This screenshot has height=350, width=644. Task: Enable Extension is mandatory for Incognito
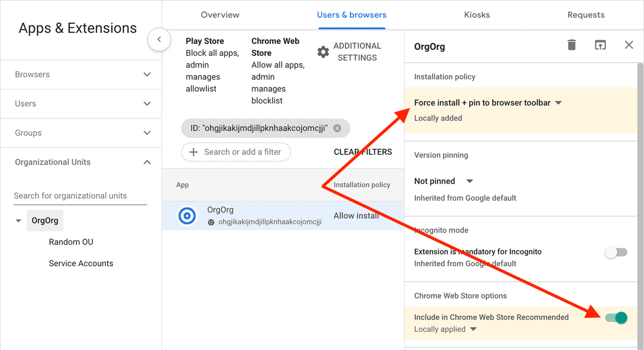tap(616, 252)
